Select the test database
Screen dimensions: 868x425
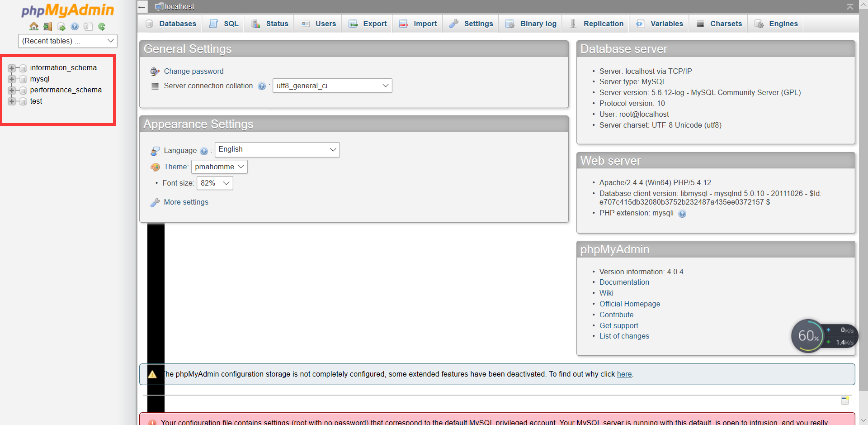pyautogui.click(x=36, y=101)
